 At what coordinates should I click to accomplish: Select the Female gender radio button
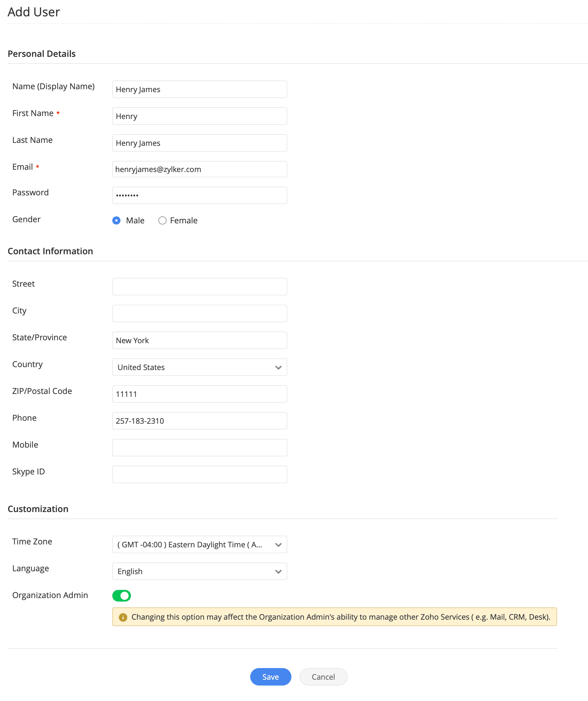162,220
